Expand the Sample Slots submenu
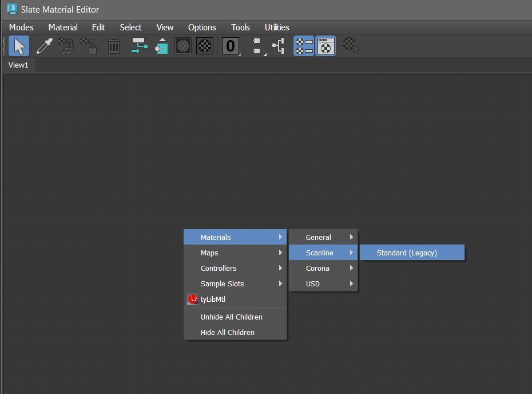This screenshot has width=532, height=394. (x=235, y=283)
